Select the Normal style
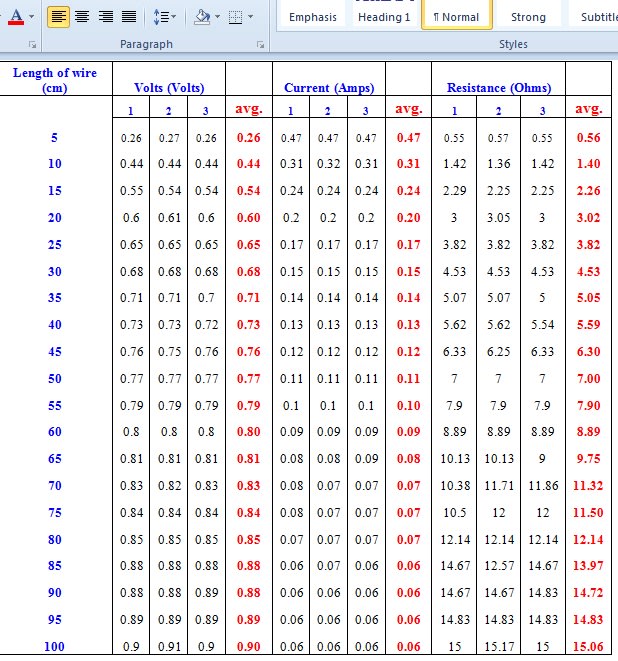The image size is (618, 661). 456,17
